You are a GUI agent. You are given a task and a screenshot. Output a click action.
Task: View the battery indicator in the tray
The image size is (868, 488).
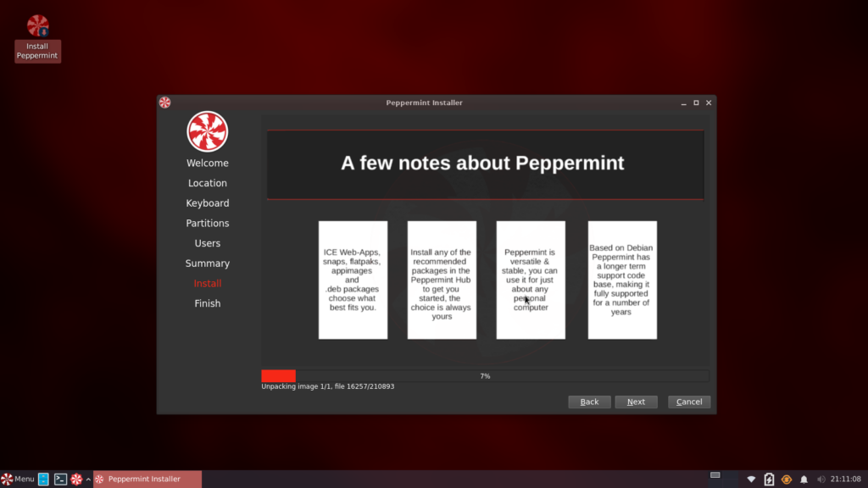[x=769, y=479]
